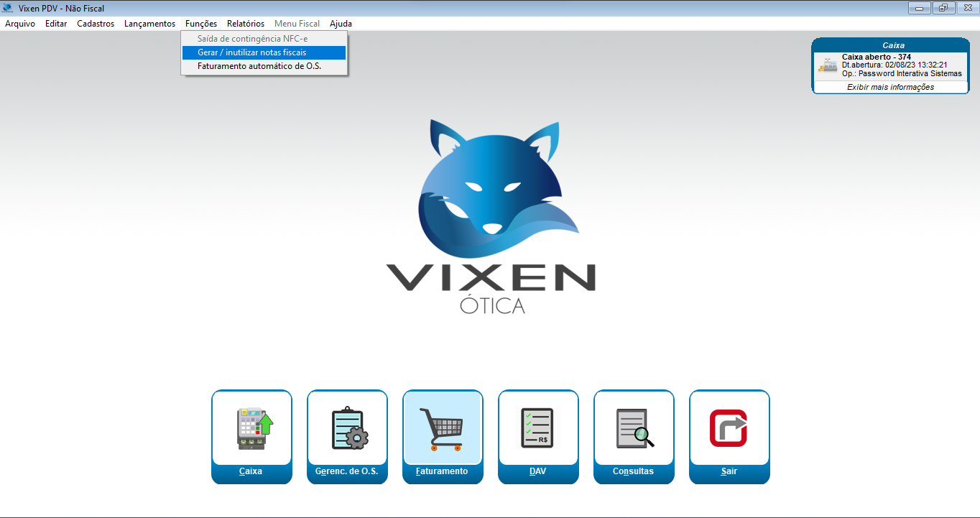
Task: Click the Vixen PDV title bar app icon
Action: tap(8, 9)
